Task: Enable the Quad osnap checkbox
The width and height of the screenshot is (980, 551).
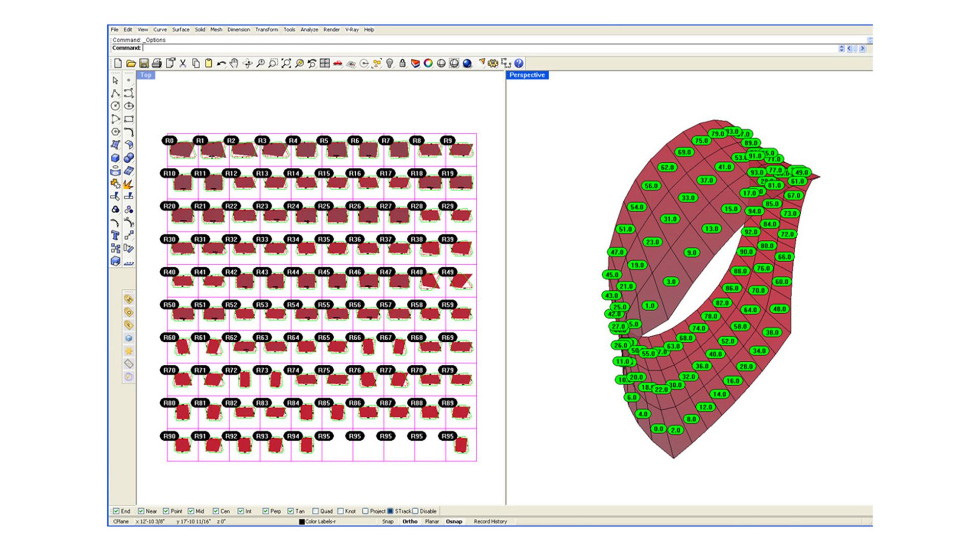Action: [x=315, y=511]
